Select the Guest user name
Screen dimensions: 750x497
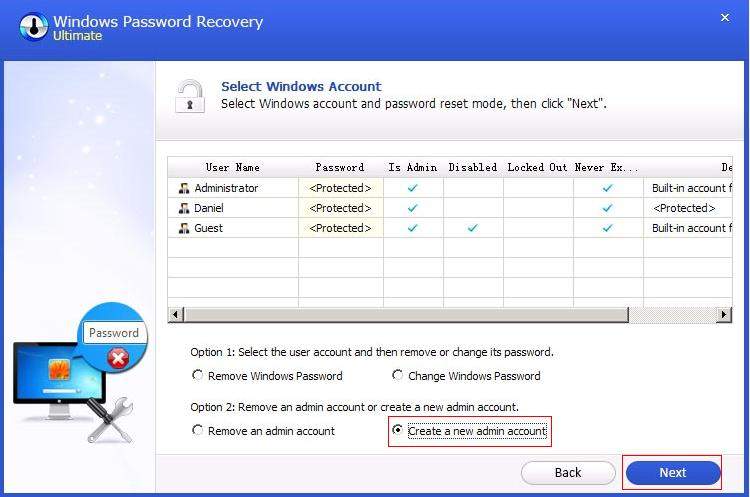208,228
